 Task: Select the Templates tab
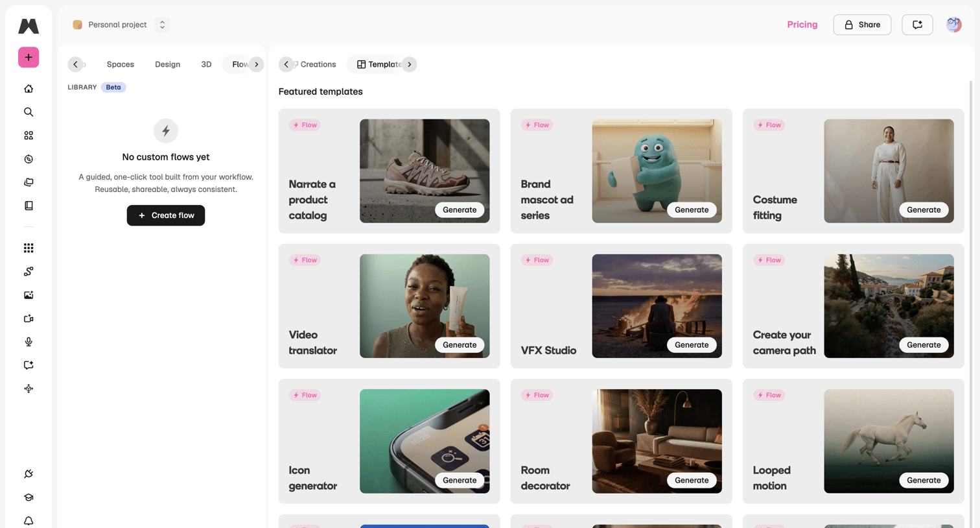point(380,64)
